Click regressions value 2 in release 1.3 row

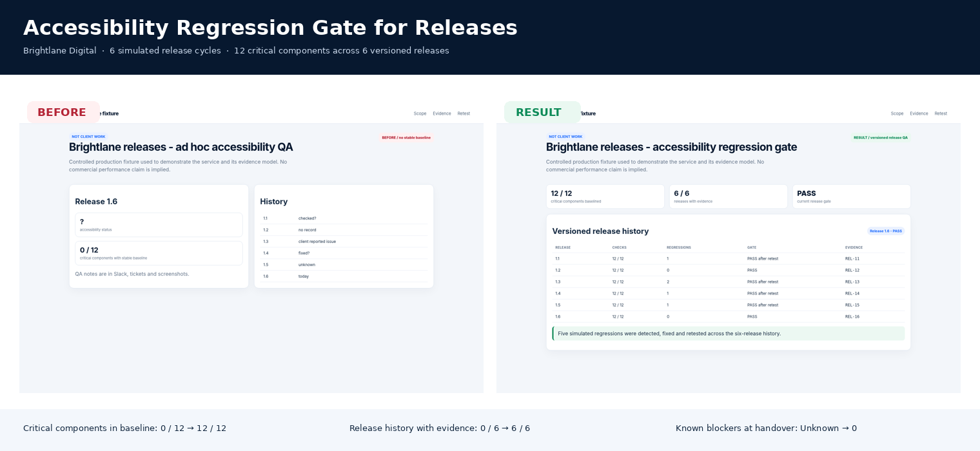(x=668, y=282)
